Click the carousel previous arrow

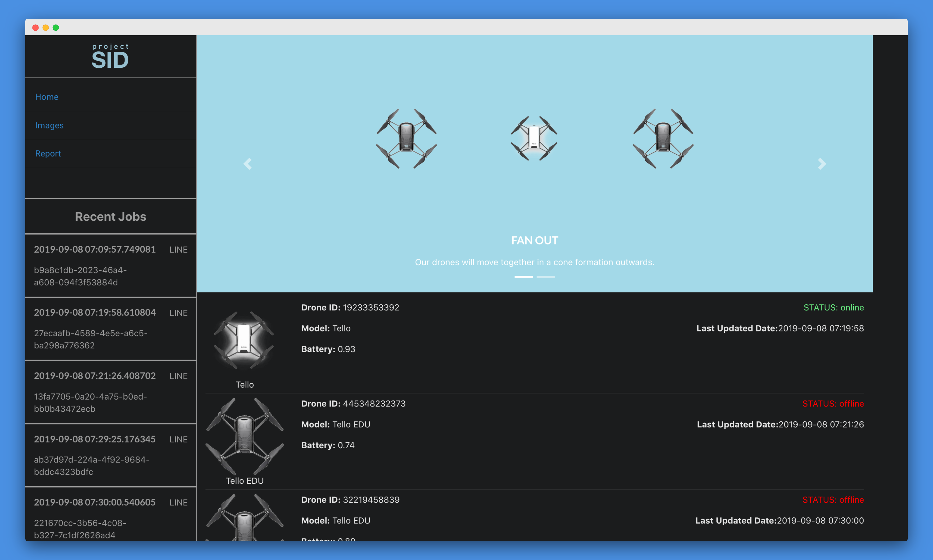click(x=248, y=164)
